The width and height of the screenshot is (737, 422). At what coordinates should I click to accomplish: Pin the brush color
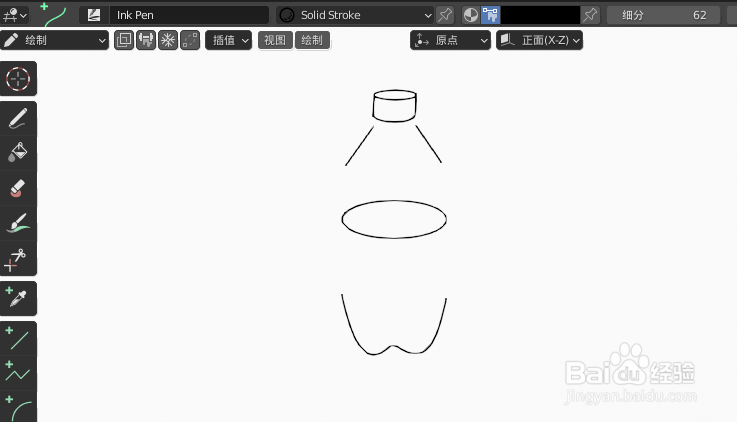point(590,15)
